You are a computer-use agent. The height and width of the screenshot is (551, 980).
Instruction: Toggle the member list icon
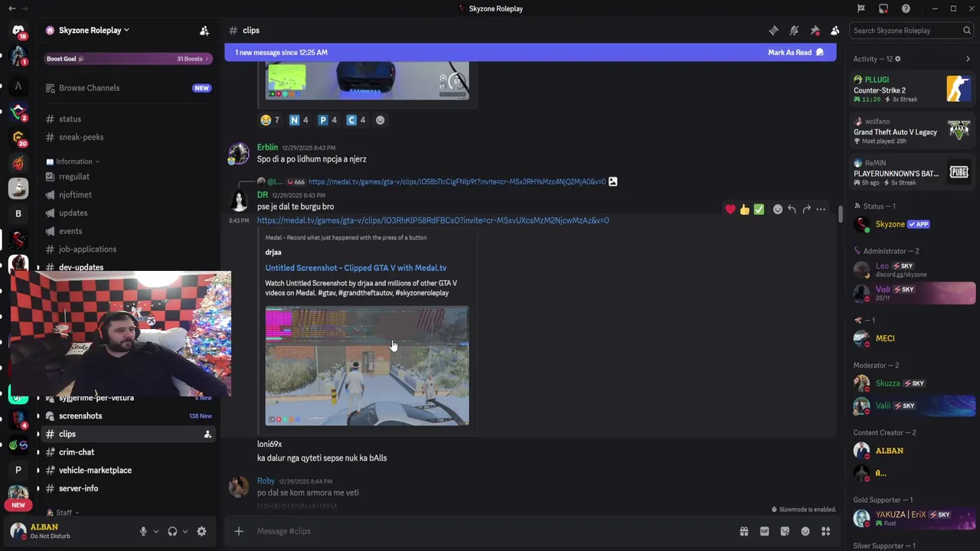[x=835, y=31]
